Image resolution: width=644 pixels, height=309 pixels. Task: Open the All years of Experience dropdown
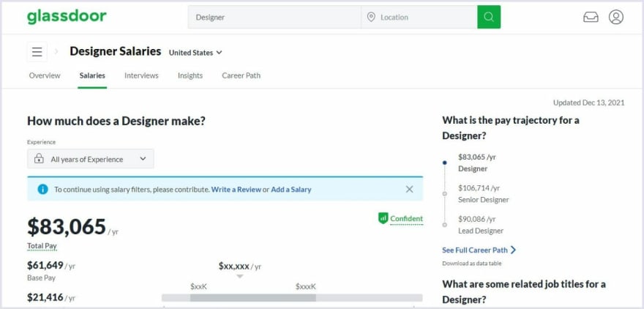pyautogui.click(x=90, y=159)
